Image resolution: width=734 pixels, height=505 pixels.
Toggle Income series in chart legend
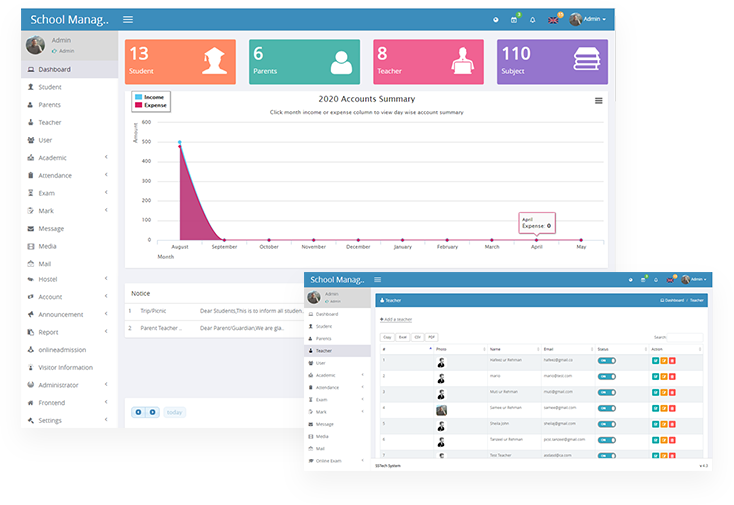(150, 97)
